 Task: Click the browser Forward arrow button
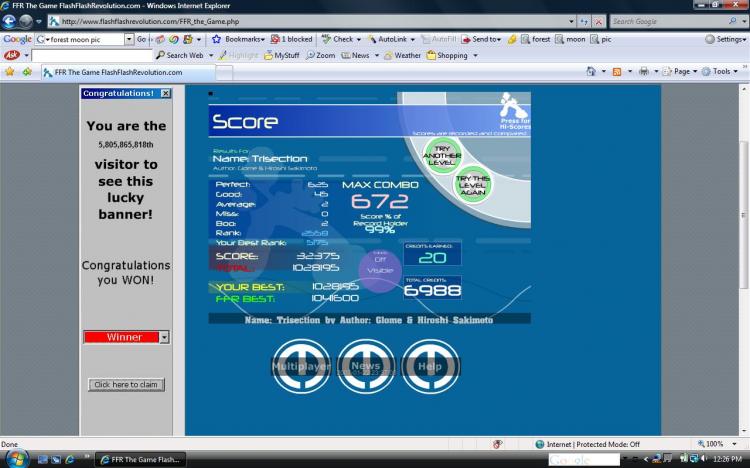pyautogui.click(x=26, y=22)
